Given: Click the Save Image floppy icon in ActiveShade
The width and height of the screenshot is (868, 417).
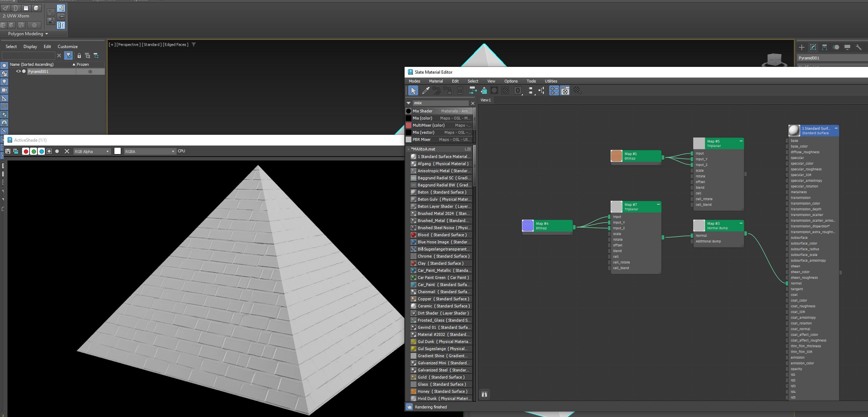Looking at the screenshot, I should [x=7, y=151].
